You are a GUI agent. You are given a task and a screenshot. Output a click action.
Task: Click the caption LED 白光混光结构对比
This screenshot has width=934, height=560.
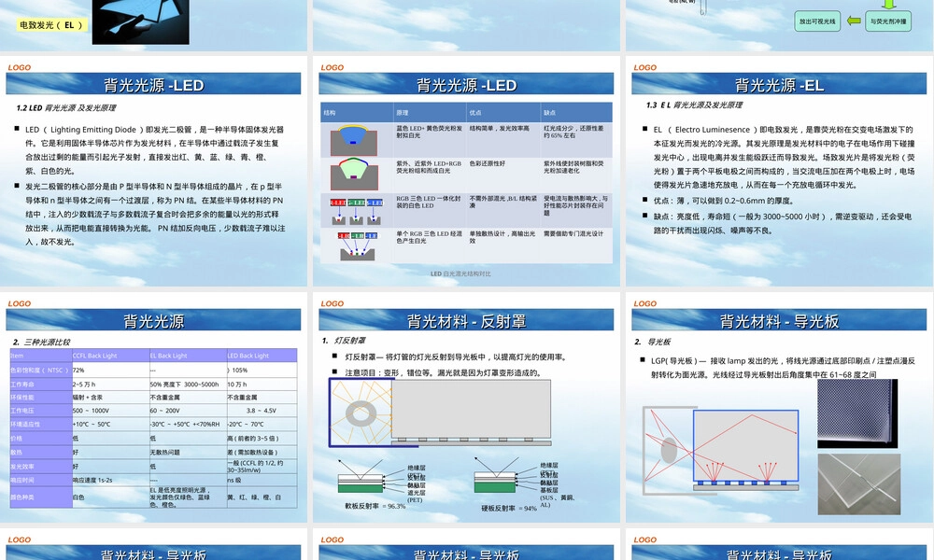[x=460, y=273]
